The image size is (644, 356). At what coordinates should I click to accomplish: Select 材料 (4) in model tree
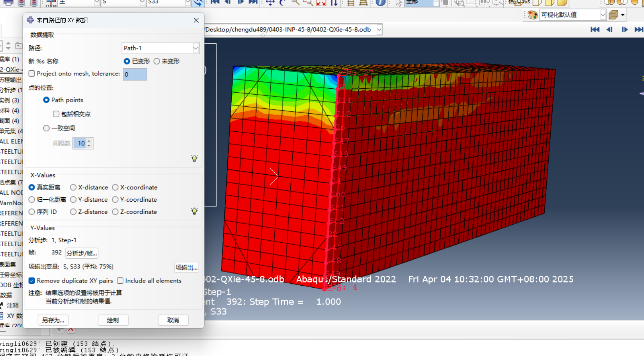tap(9, 111)
